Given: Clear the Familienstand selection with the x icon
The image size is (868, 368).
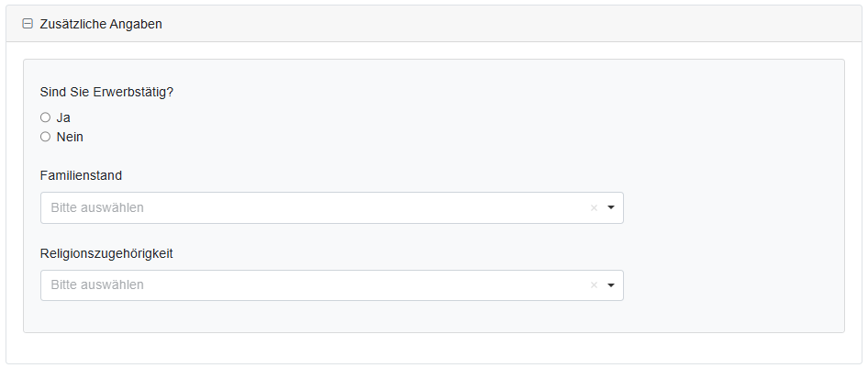Looking at the screenshot, I should click(594, 208).
